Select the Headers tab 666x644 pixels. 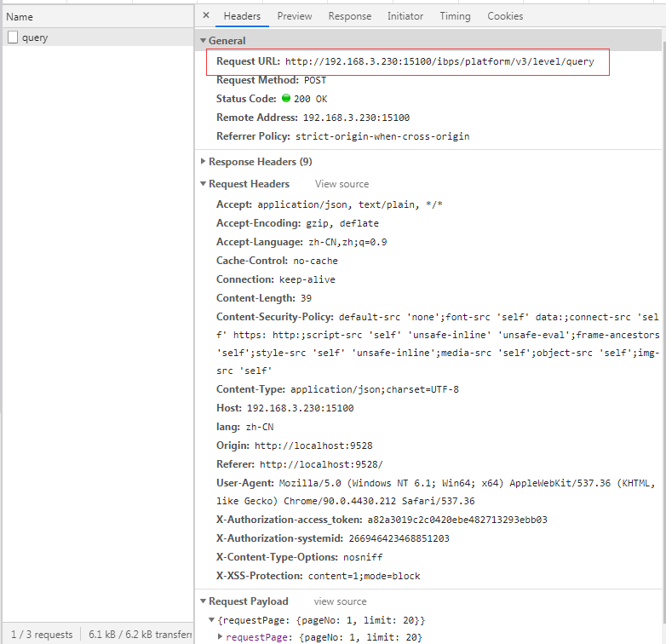pos(242,16)
